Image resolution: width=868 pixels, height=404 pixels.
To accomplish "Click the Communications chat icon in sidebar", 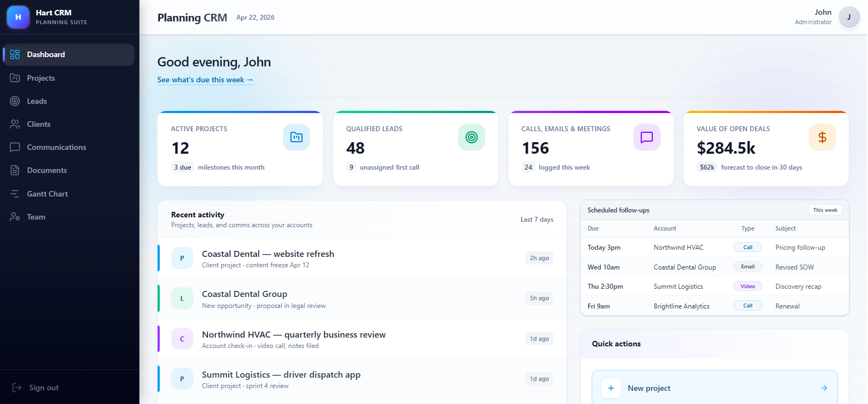I will click(15, 147).
